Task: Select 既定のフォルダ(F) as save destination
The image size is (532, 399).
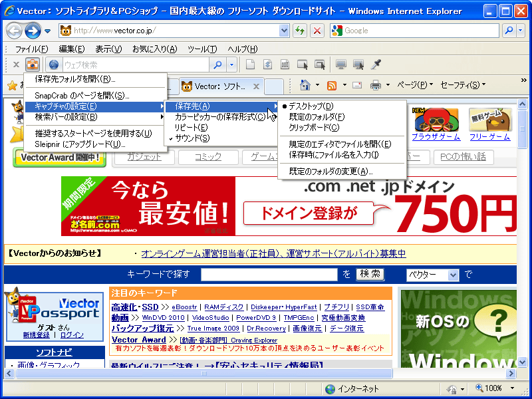Action: click(x=342, y=117)
